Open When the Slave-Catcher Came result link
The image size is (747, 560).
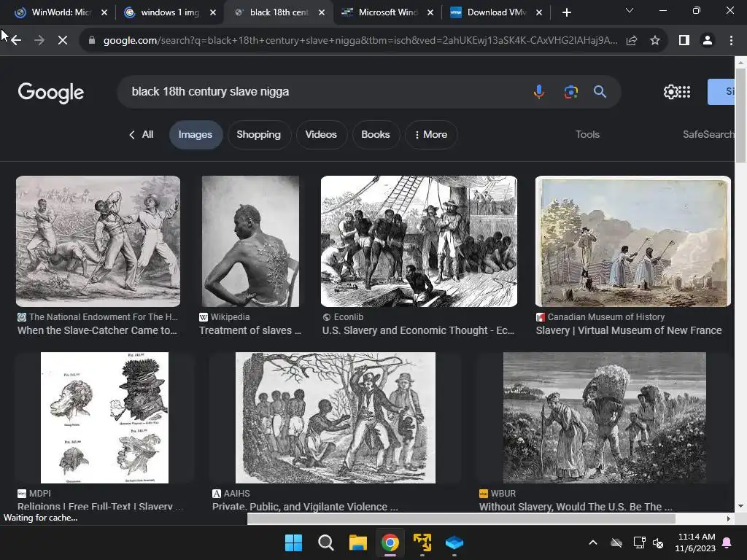click(97, 330)
